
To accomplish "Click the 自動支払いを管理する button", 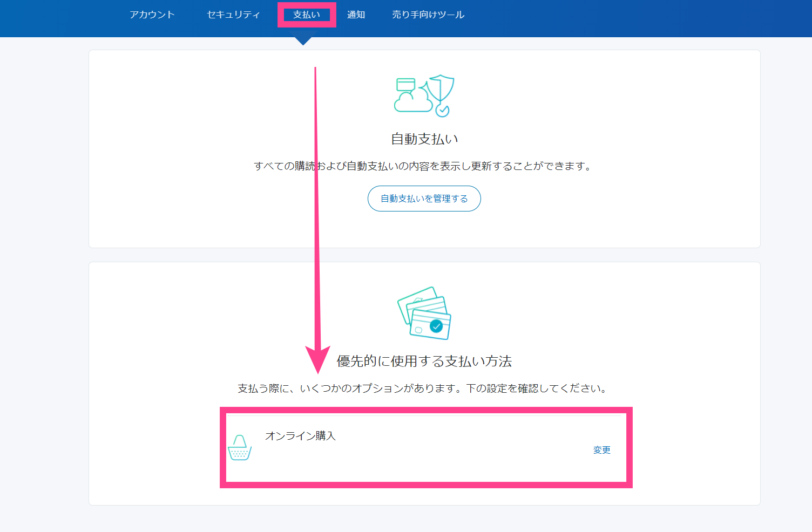I will (x=424, y=199).
